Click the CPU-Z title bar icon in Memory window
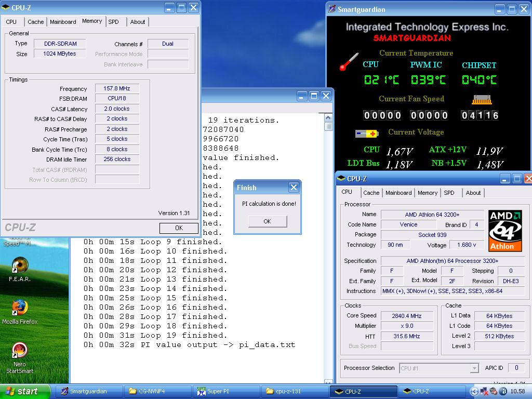 5,7
